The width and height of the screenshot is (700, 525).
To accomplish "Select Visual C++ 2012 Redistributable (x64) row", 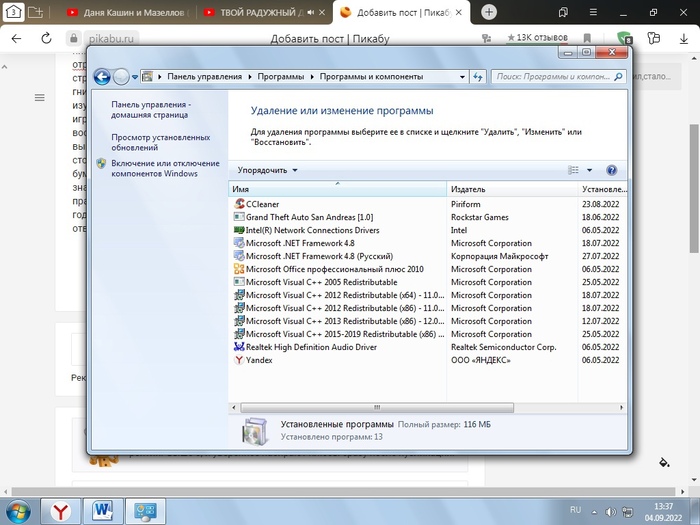I will [x=428, y=295].
